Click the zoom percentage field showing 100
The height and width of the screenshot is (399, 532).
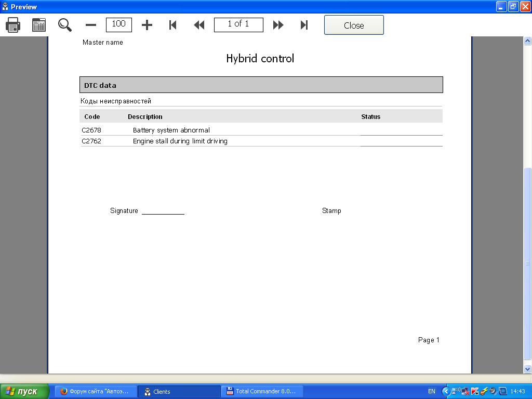point(119,25)
